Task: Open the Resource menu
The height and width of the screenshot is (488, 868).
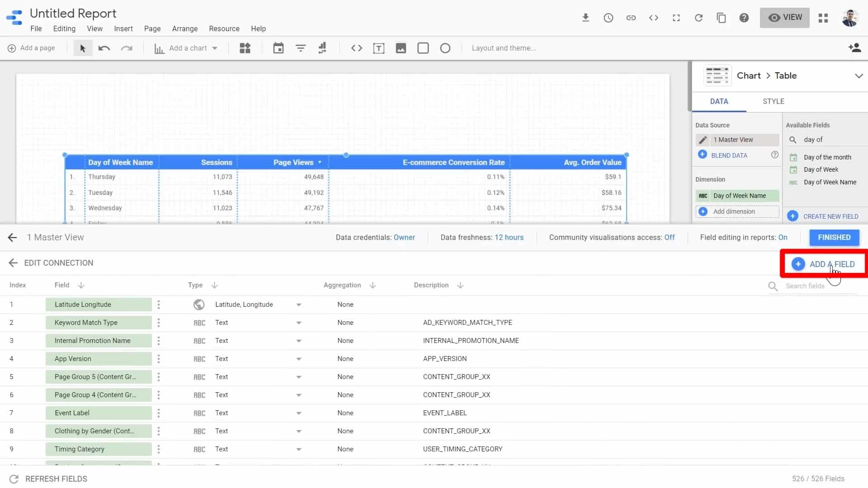Action: pos(224,28)
